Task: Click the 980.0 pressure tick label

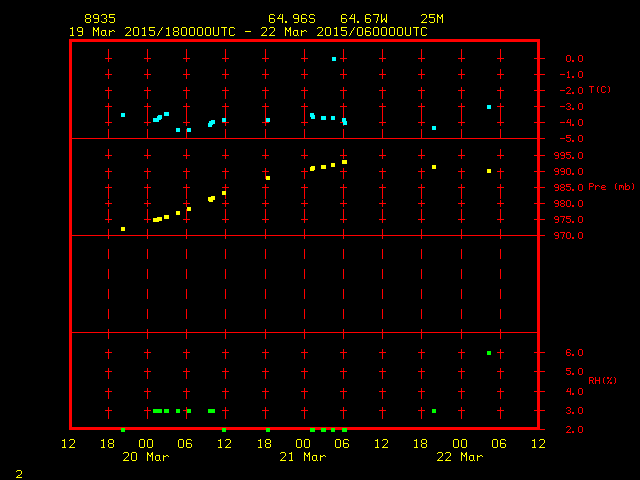Action: tap(569, 204)
